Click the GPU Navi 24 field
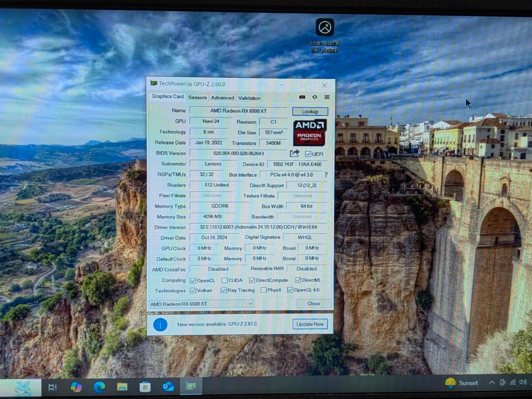532x399 pixels. [x=211, y=121]
